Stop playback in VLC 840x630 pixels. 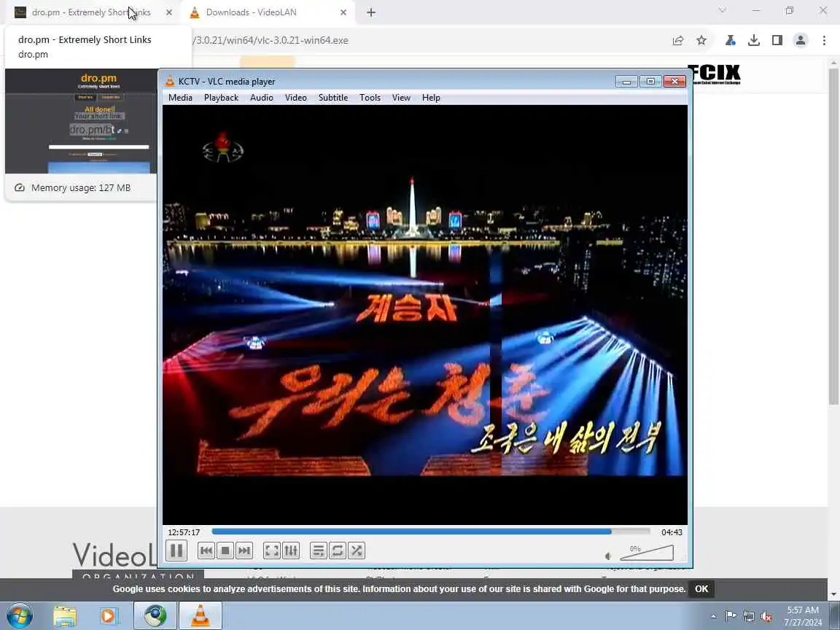(225, 551)
